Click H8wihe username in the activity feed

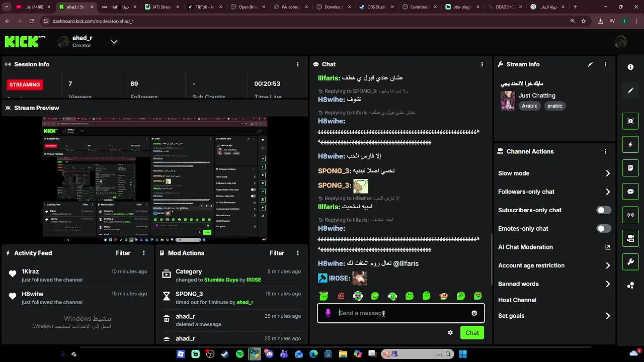33,294
